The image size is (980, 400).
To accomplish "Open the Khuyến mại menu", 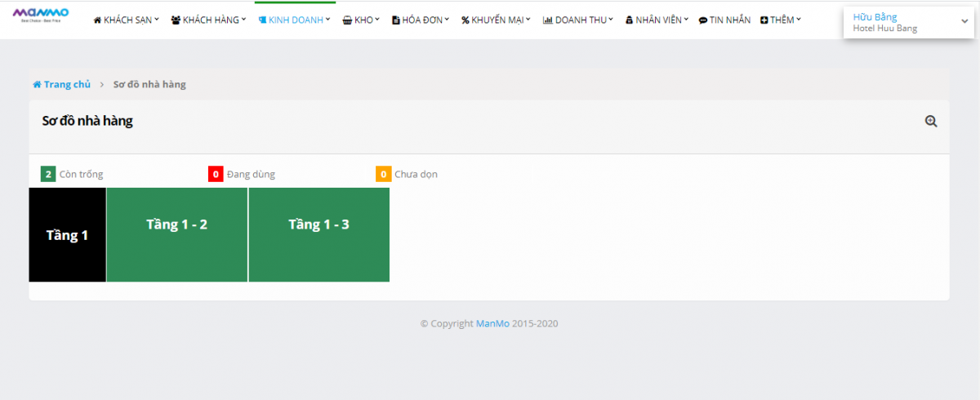I will tap(496, 20).
